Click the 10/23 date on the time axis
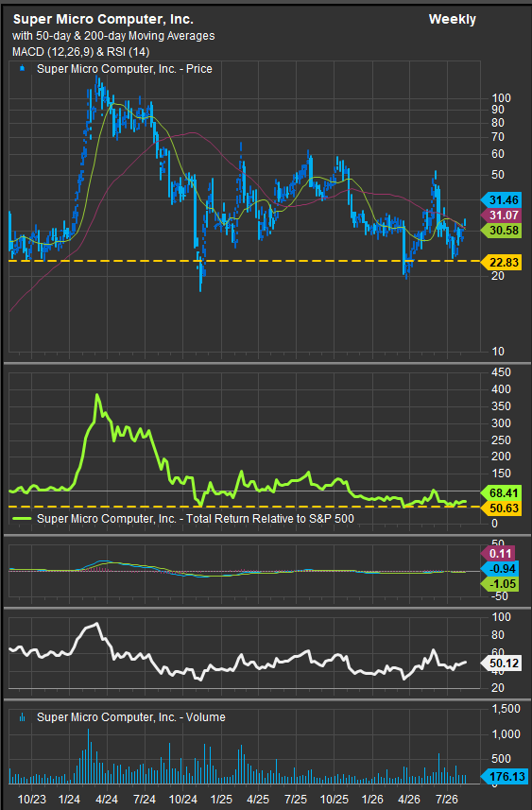The height and width of the screenshot is (810, 532). click(32, 800)
